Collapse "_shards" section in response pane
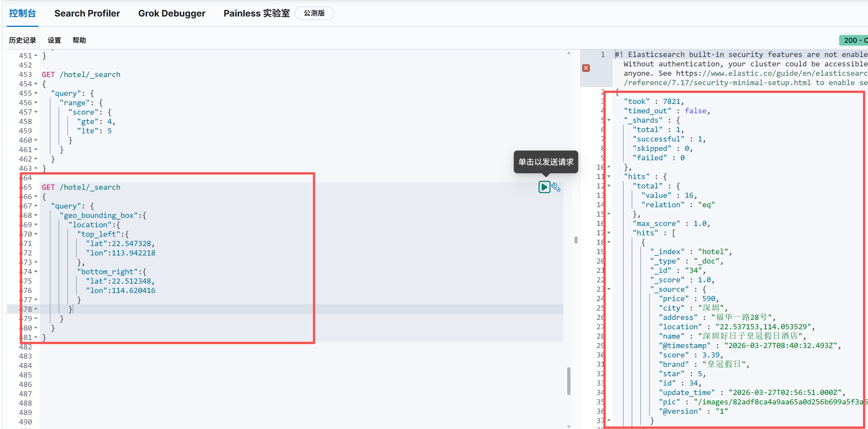The width and height of the screenshot is (868, 429). (x=609, y=120)
